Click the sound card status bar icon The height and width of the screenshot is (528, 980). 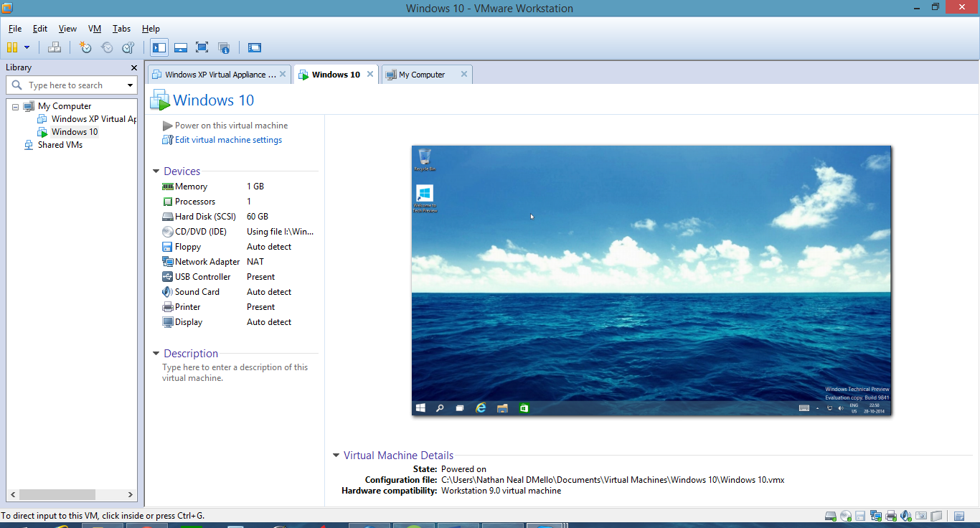905,516
